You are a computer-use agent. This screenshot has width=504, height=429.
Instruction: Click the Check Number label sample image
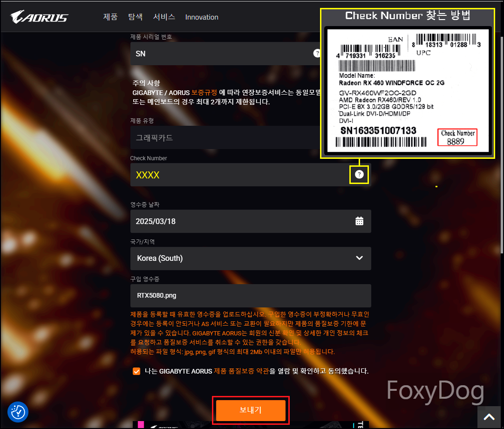click(408, 91)
